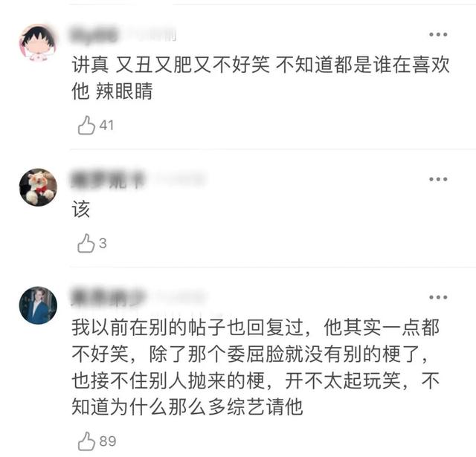Like the comment with 41 likes
The height and width of the screenshot is (457, 476).
click(x=86, y=125)
